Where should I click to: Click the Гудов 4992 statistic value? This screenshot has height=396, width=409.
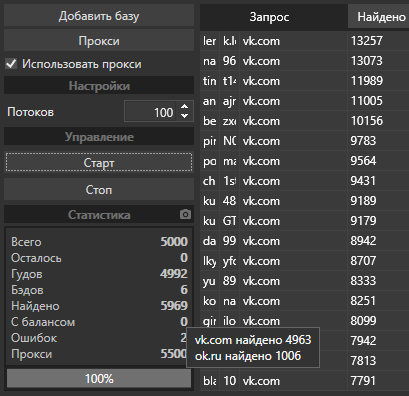(174, 274)
